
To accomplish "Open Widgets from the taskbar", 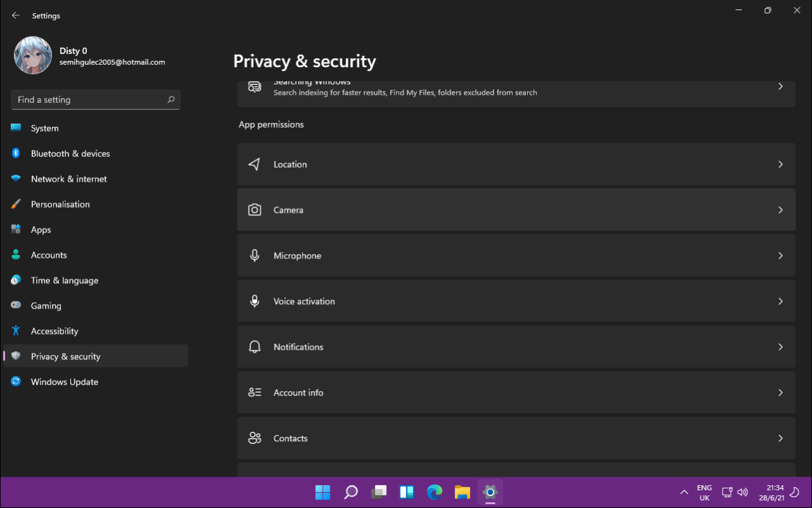I will pyautogui.click(x=407, y=492).
